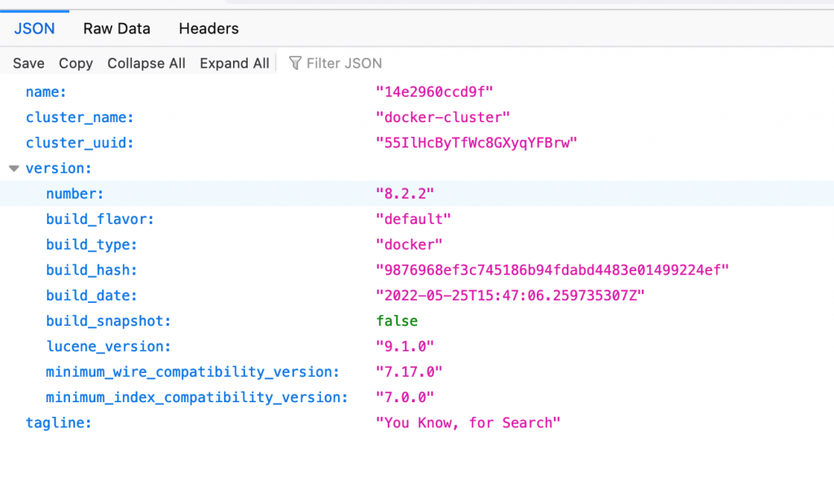Select the build_type key
This screenshot has width=834, height=504.
click(x=91, y=245)
